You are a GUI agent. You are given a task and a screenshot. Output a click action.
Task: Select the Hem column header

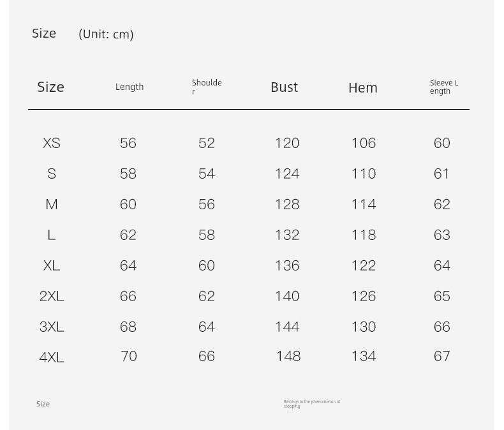[x=363, y=87]
